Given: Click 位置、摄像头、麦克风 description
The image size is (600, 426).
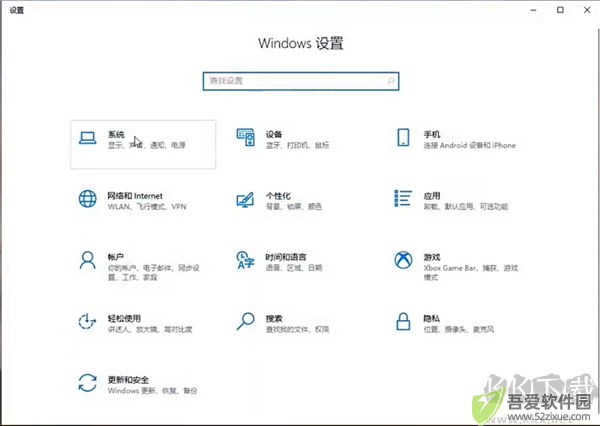Looking at the screenshot, I should tap(458, 329).
